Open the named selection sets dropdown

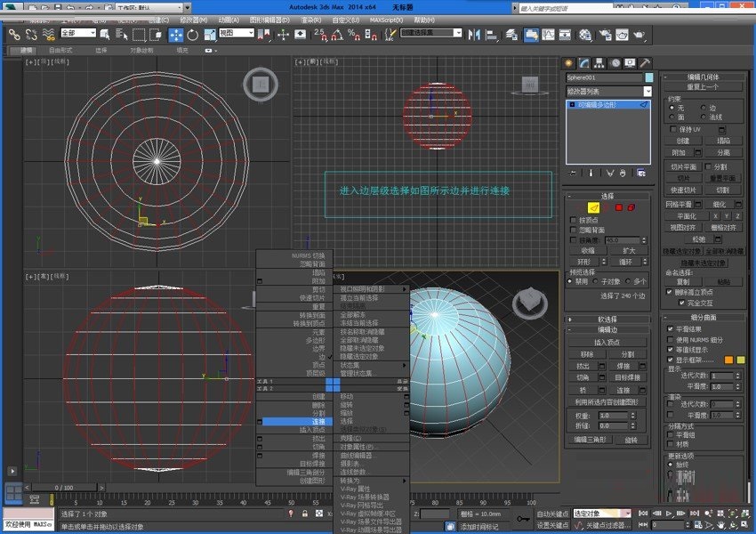pos(431,33)
